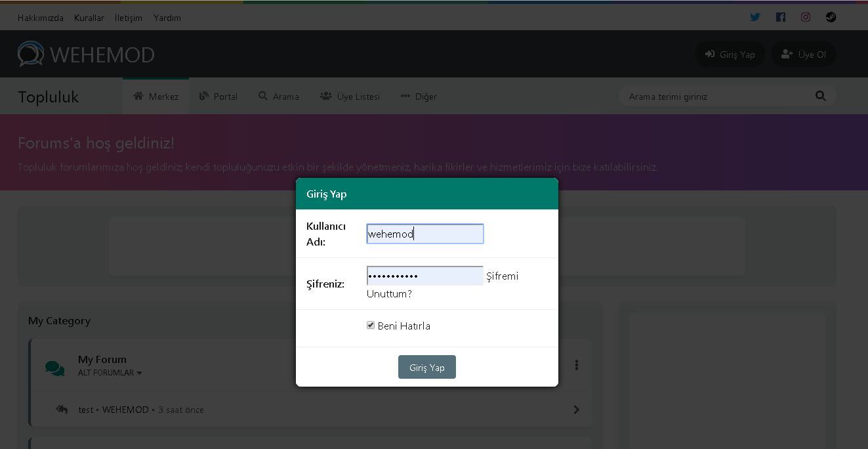Toggle the Beni Hatırla checkbox

371,325
